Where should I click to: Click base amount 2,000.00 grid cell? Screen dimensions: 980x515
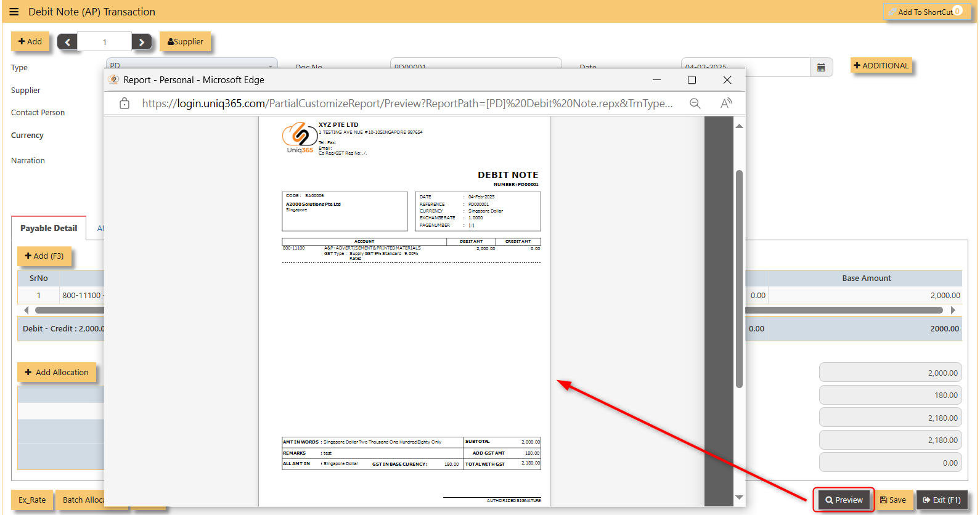(x=865, y=295)
